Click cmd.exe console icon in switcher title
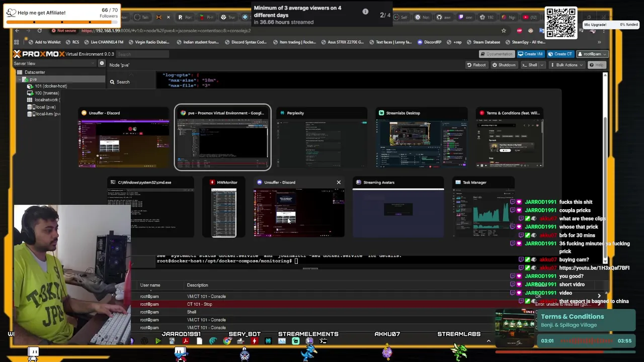This screenshot has height=362, width=644. pyautogui.click(x=113, y=183)
